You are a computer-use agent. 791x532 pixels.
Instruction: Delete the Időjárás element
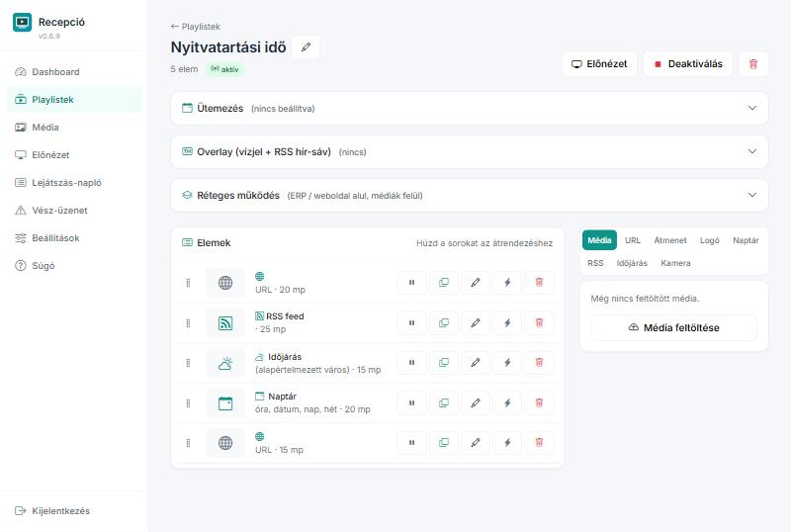pos(539,363)
